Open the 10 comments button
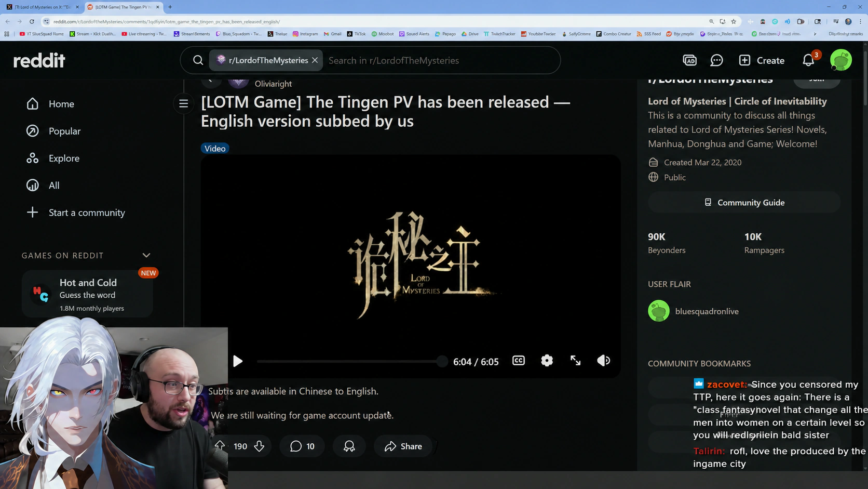 302,446
